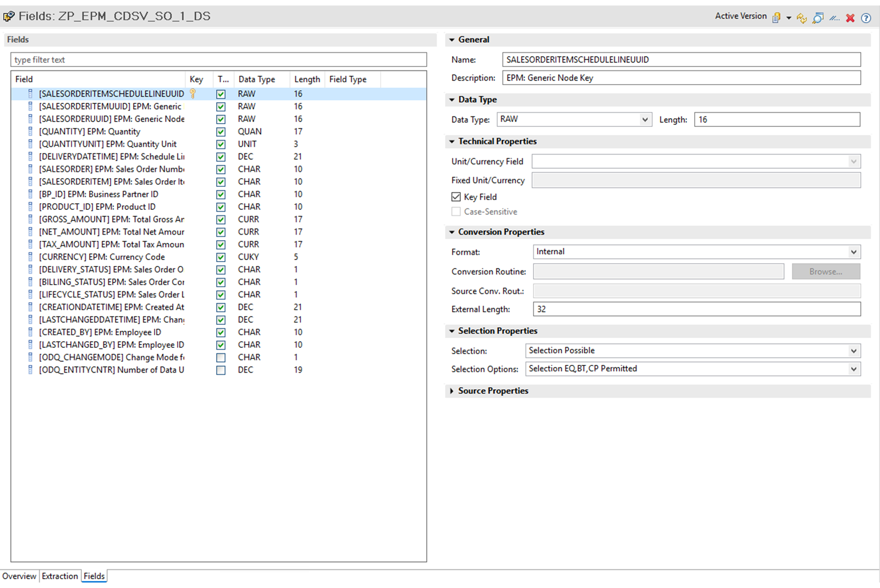This screenshot has height=588, width=880.
Task: Toggle transfer checkbox for DELIVERY_STATUS row
Action: point(221,270)
